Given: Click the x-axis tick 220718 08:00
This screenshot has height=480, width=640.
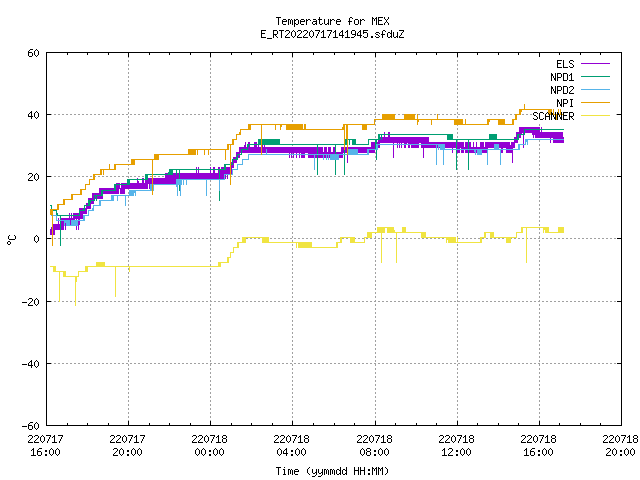Looking at the screenshot, I should [x=374, y=446].
